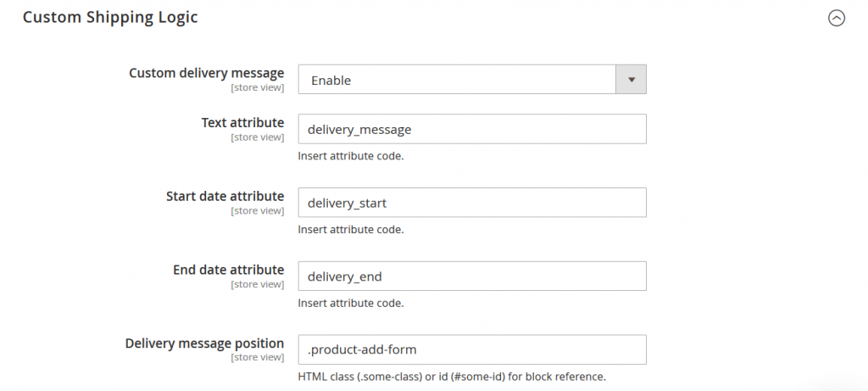868x391 pixels.
Task: Click store view scope under Text attribute
Action: point(257,137)
